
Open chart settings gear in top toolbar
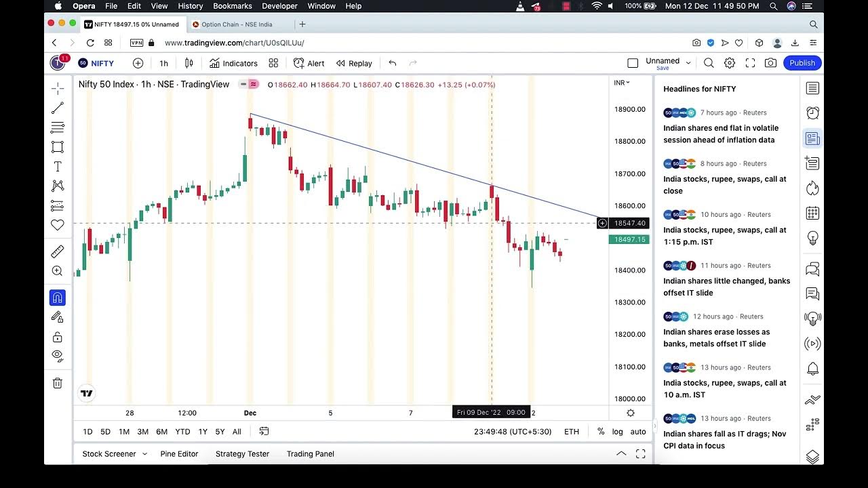pyautogui.click(x=730, y=63)
